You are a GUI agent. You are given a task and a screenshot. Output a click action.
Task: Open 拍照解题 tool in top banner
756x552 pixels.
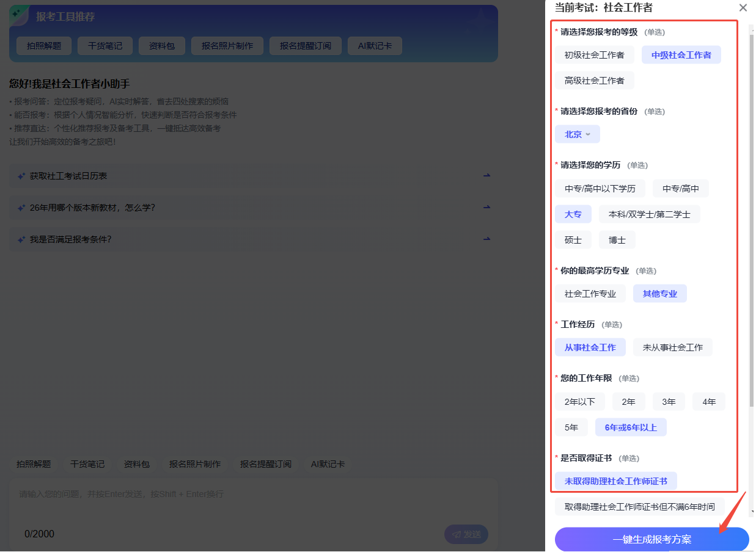click(x=44, y=46)
